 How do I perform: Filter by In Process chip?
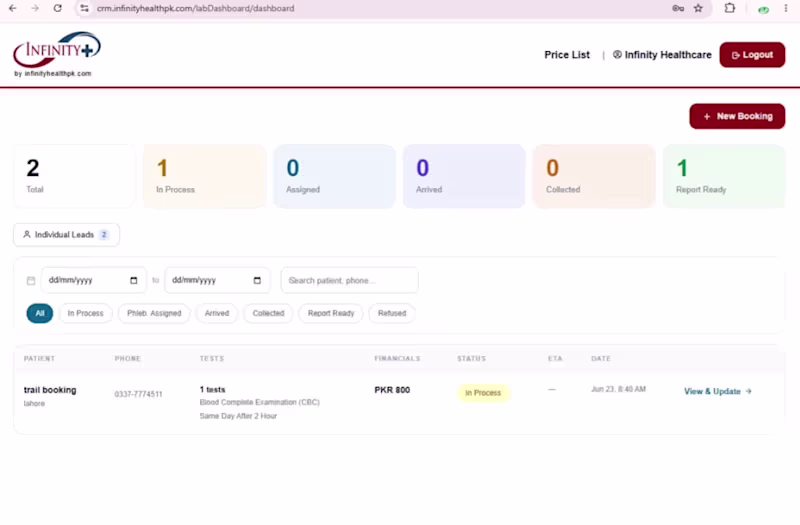[85, 313]
